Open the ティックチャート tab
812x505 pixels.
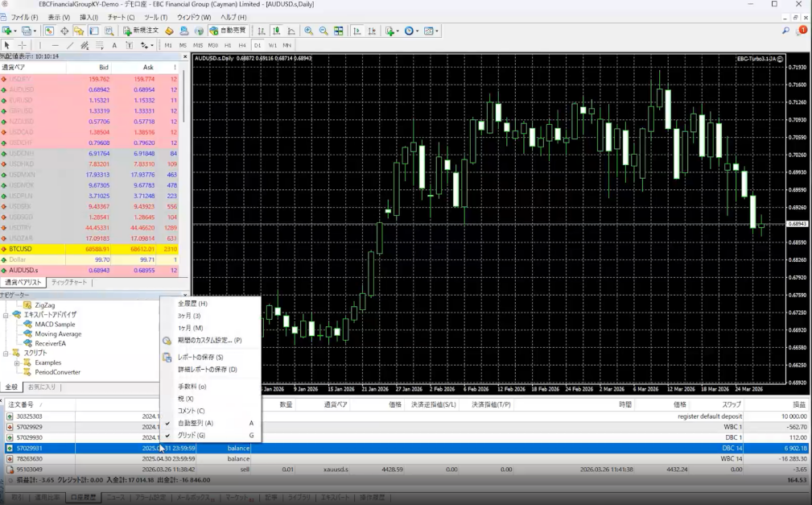69,283
